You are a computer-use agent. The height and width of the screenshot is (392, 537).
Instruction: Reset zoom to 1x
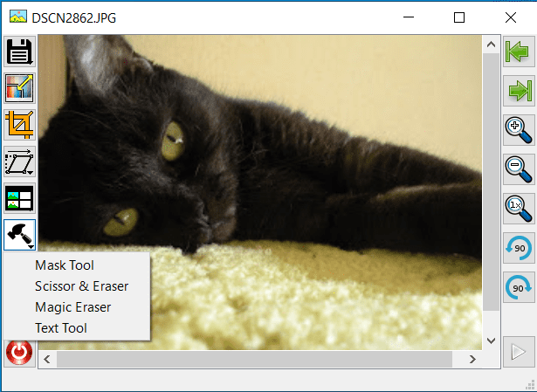(519, 209)
